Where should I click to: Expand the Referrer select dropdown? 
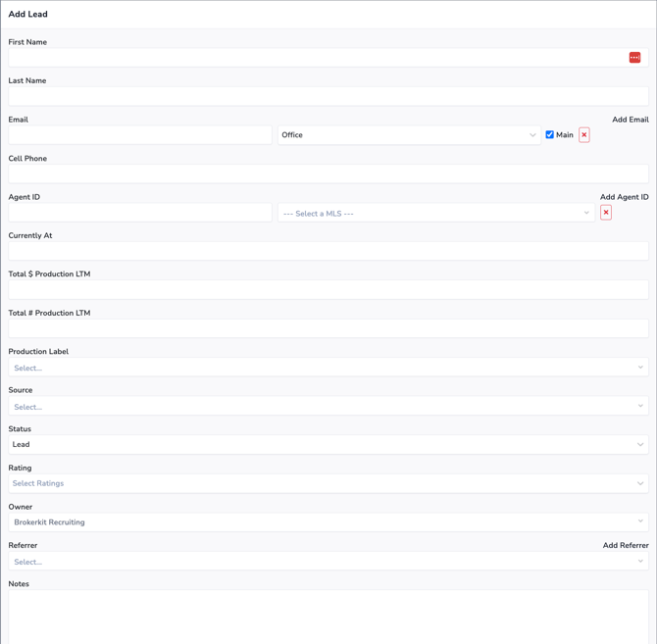328,562
